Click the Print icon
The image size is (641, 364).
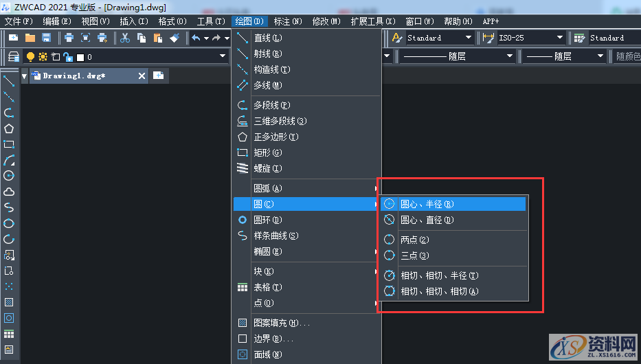[69, 38]
